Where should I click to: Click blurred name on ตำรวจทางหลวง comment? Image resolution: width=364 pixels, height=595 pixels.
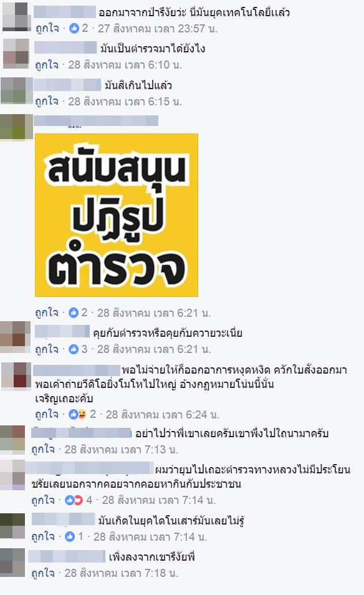90,468
